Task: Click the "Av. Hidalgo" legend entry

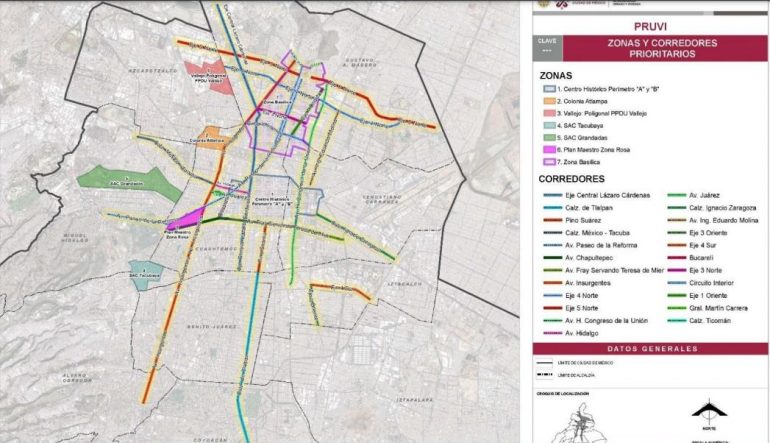Action: tap(571, 333)
